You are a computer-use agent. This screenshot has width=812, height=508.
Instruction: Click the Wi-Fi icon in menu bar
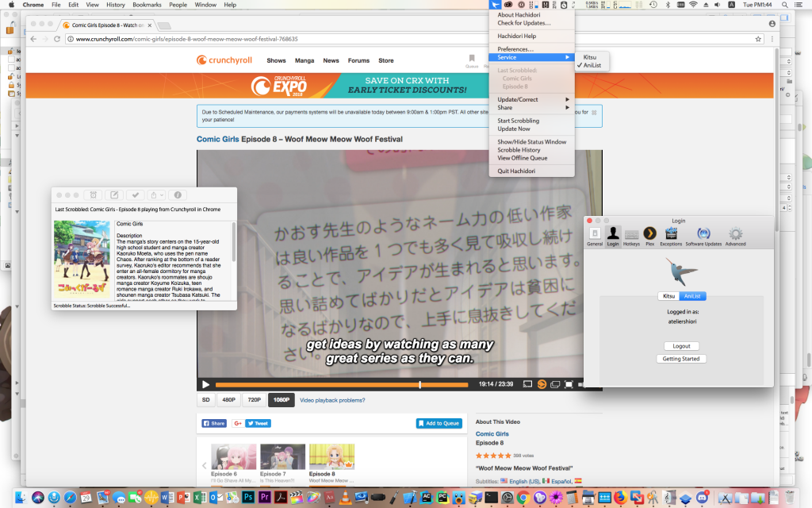pyautogui.click(x=693, y=5)
